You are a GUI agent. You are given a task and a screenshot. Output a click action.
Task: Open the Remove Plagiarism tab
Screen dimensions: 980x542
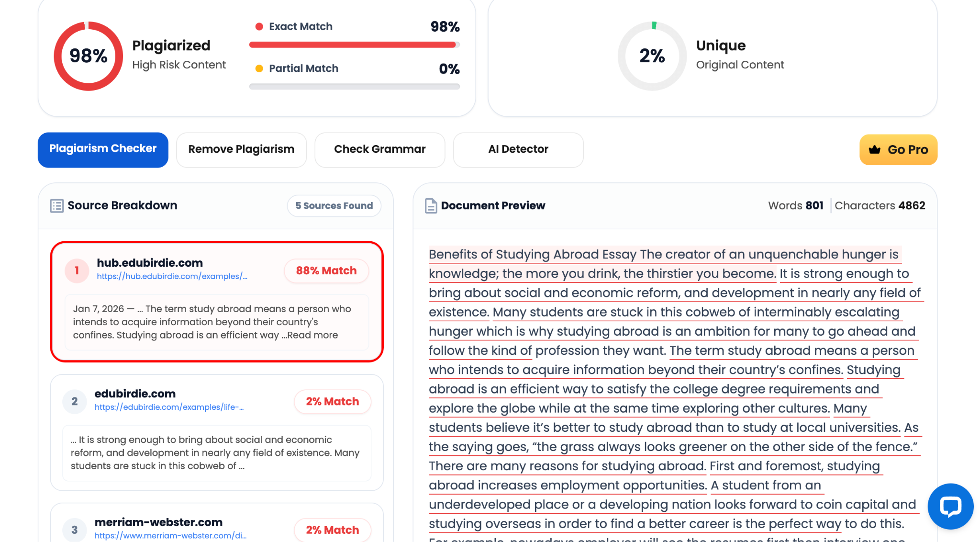coord(241,150)
